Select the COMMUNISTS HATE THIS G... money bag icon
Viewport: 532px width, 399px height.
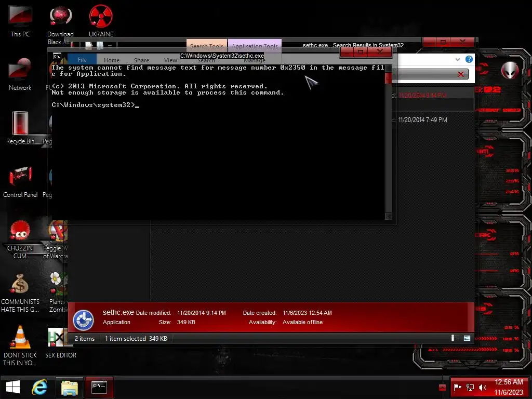point(20,293)
